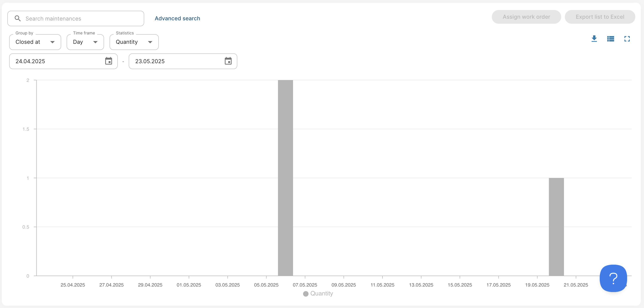Switch to the list view icon

(x=610, y=39)
